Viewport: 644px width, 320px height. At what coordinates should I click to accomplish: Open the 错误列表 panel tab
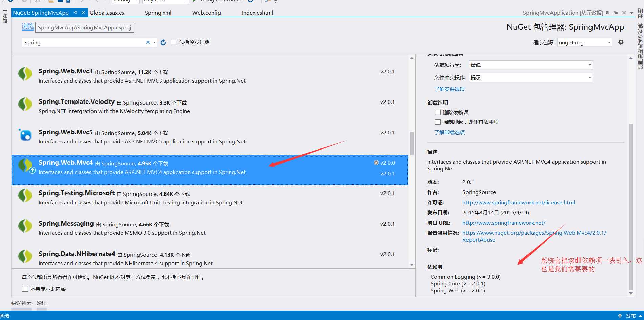(x=21, y=303)
